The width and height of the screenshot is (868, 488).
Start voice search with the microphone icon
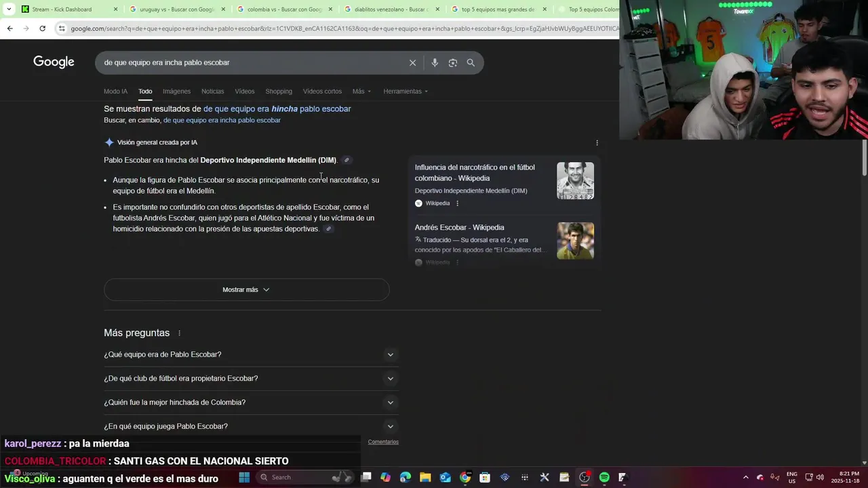(435, 62)
